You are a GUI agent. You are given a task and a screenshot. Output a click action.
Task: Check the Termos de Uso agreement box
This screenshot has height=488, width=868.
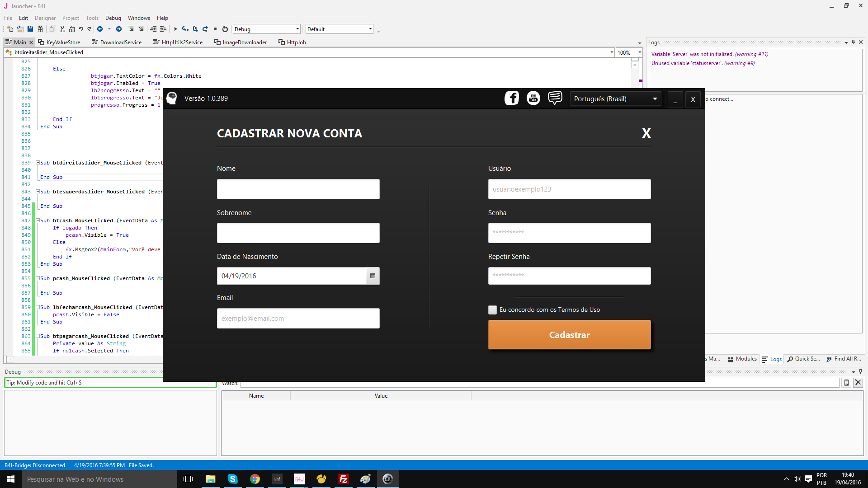click(492, 310)
